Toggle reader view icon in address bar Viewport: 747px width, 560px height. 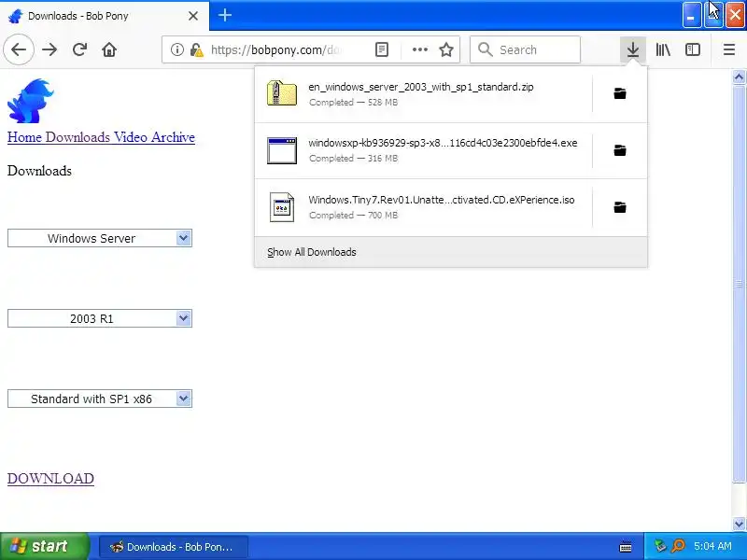coord(382,49)
